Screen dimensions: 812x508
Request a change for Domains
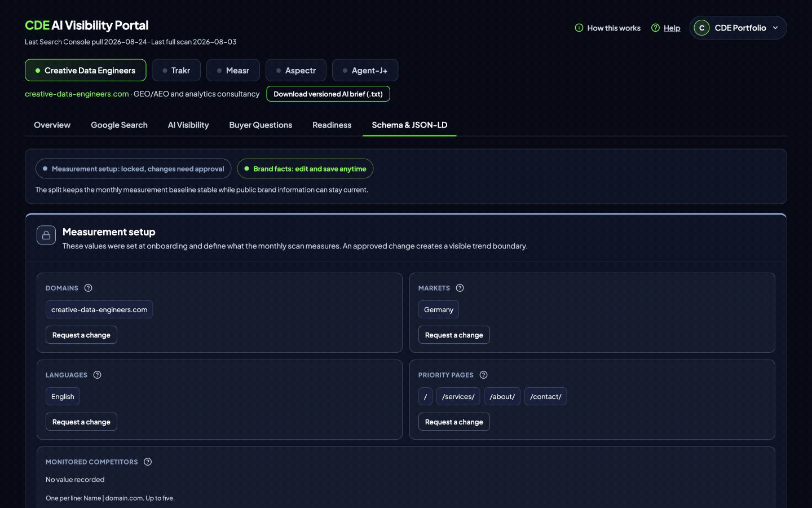(x=81, y=335)
